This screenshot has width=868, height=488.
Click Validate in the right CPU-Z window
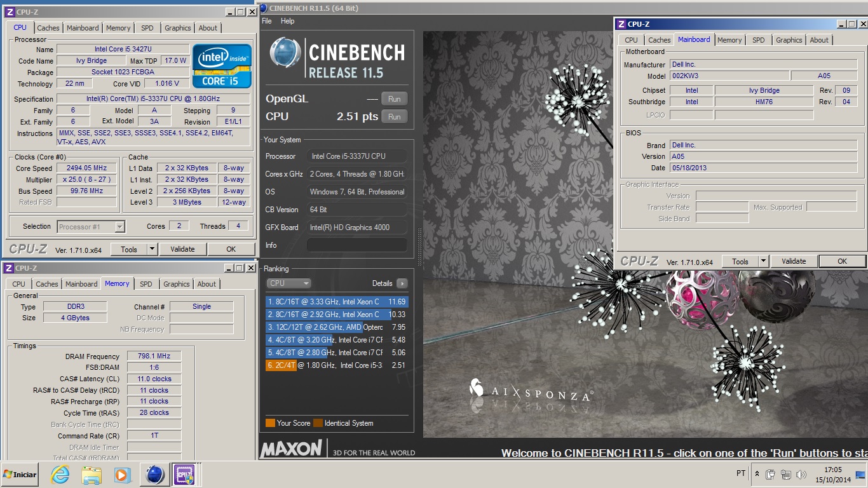coord(794,261)
